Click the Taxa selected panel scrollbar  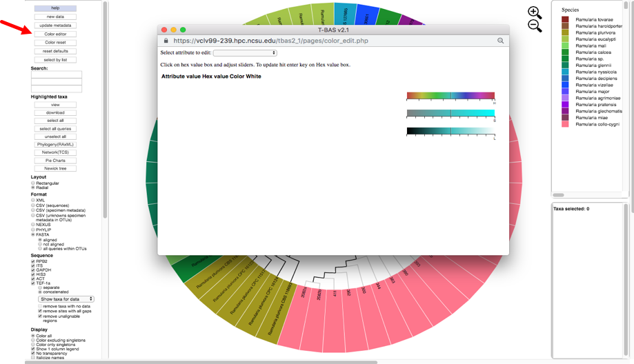point(626,281)
